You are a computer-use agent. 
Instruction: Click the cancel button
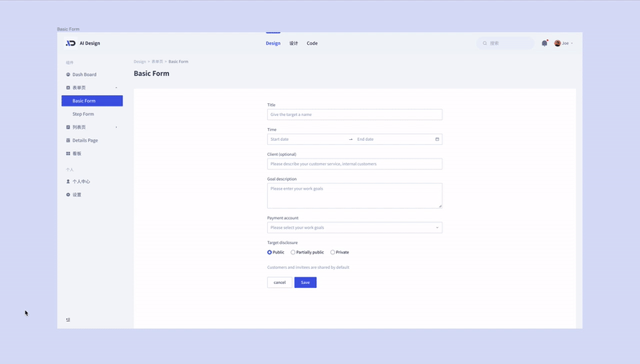pyautogui.click(x=279, y=282)
